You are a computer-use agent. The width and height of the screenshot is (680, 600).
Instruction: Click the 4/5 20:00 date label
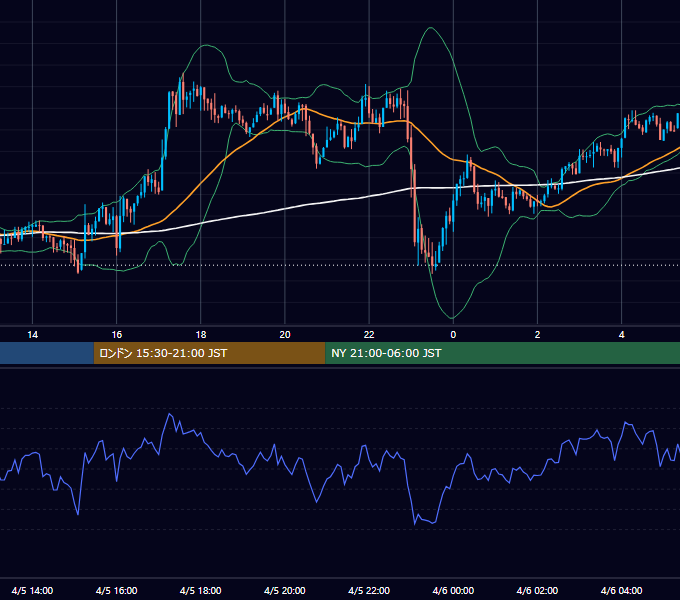coord(285,590)
